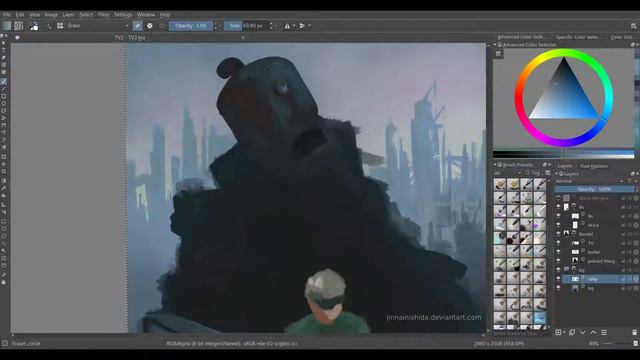Click the layer filter funnel icon

(629, 181)
